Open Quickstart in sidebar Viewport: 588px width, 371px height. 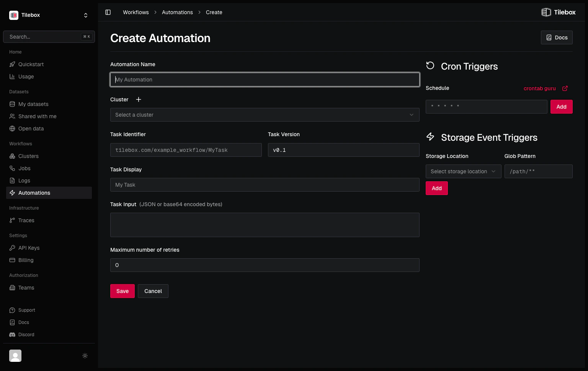point(49,64)
